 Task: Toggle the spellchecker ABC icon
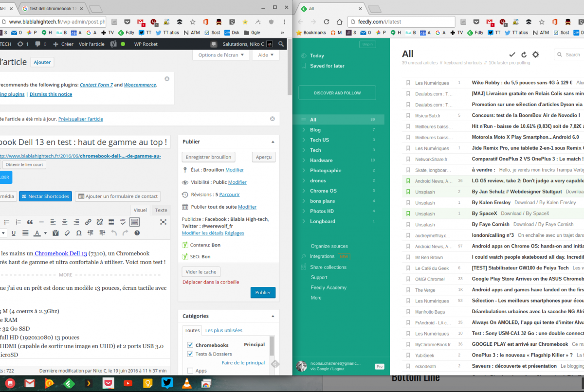click(x=123, y=222)
